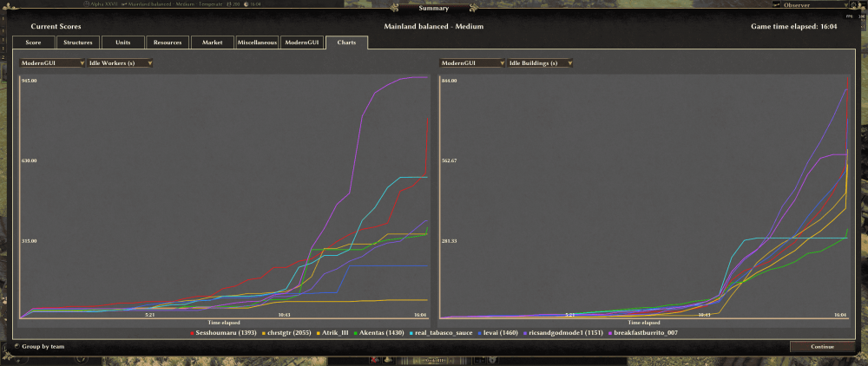Expand the Idle Workers (s) dropdown
Screen dimensions: 868x366
[x=120, y=63]
